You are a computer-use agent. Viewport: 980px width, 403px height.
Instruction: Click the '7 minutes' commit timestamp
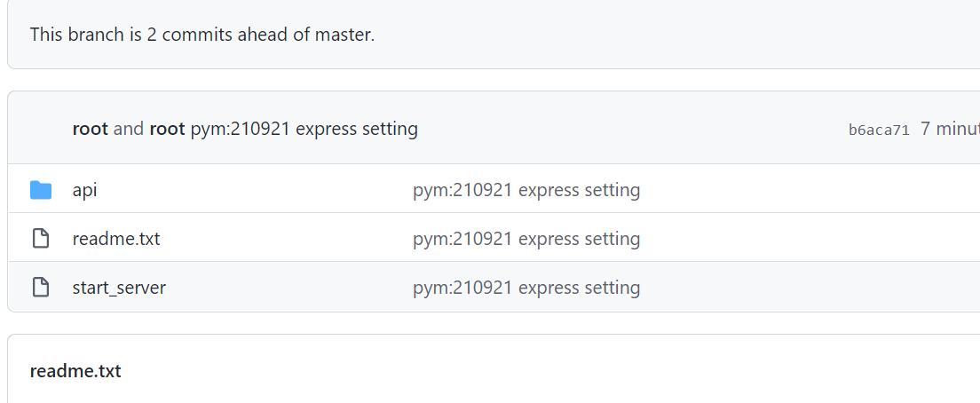click(949, 129)
